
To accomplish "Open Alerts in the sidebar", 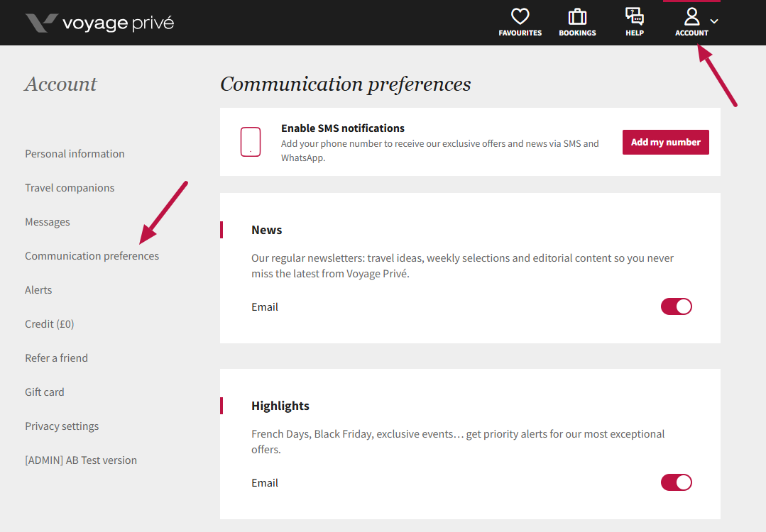I will (x=38, y=290).
